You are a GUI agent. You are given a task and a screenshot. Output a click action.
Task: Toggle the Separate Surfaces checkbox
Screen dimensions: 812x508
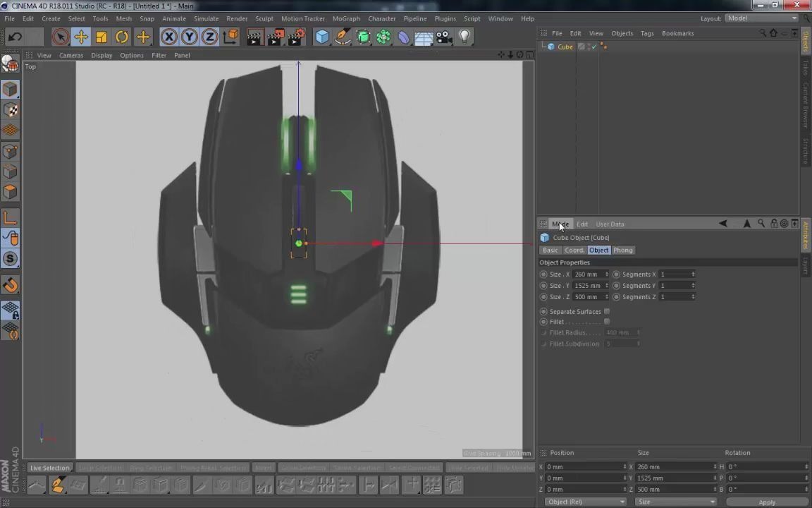pos(606,311)
